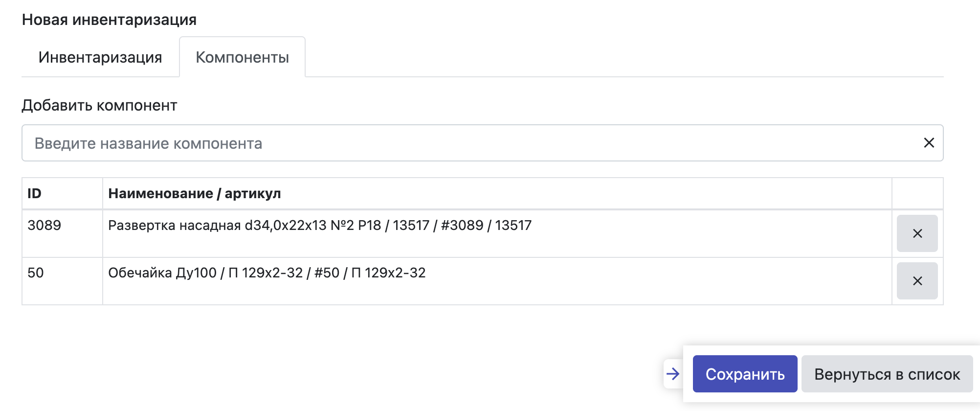Click the Добавить компонент label
Viewport: 980px width, 411px height.
pyautogui.click(x=99, y=105)
